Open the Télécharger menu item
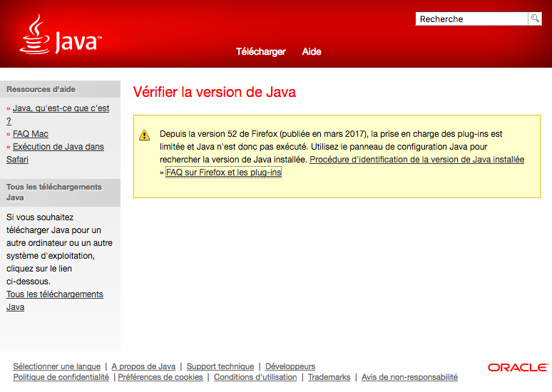Screen dimensions: 552x392 pos(260,52)
